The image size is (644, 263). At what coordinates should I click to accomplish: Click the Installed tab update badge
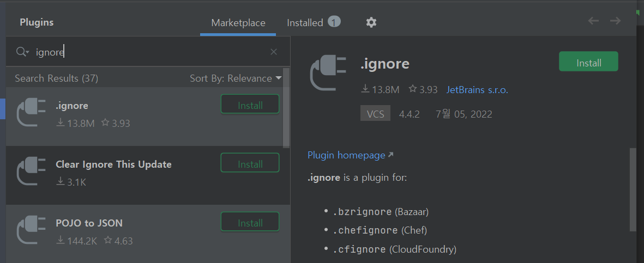[334, 22]
